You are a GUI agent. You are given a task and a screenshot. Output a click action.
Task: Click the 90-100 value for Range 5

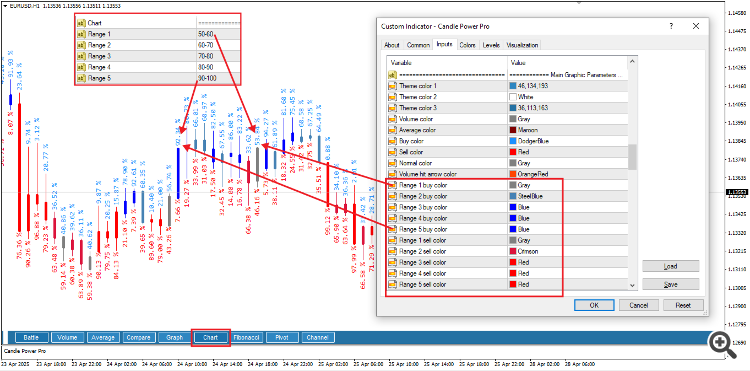(208, 78)
